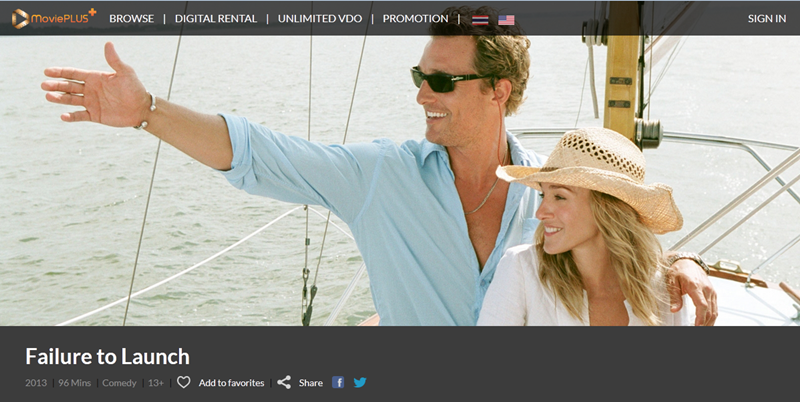Click the Failure to Launch title
The width and height of the screenshot is (800, 402).
click(108, 356)
